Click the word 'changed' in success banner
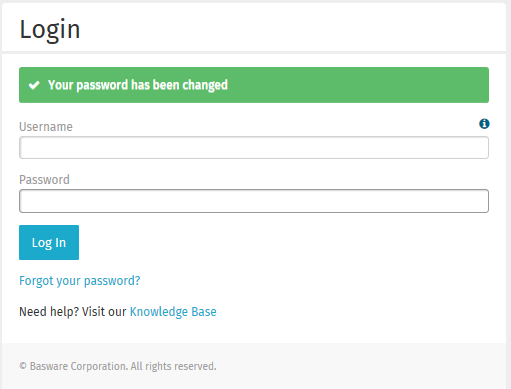Image resolution: width=511 pixels, height=389 pixels. click(x=205, y=85)
